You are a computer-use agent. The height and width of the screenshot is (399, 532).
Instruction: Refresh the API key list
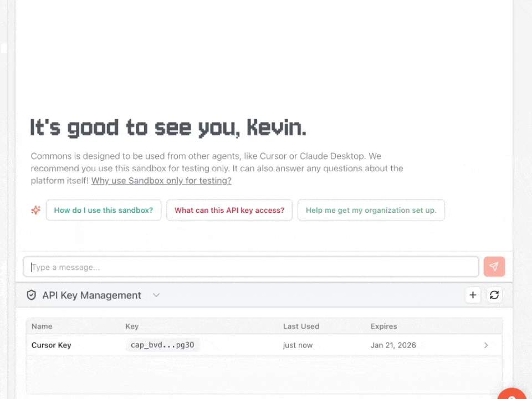(494, 295)
